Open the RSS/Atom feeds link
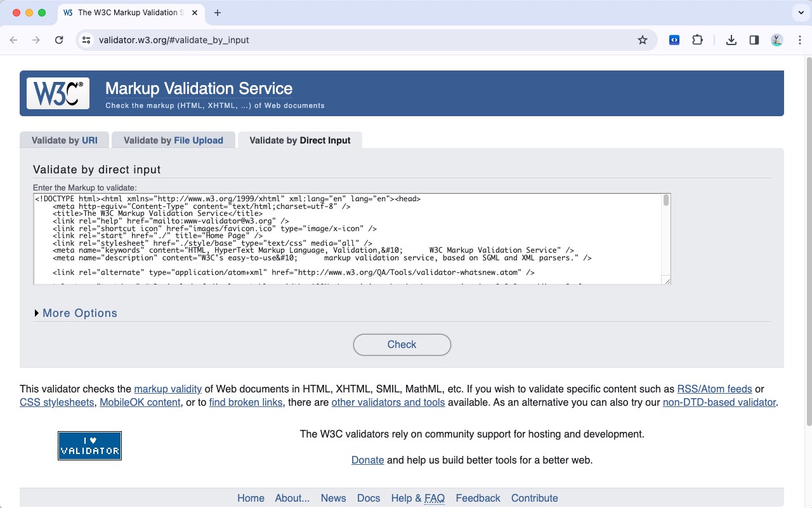The height and width of the screenshot is (508, 812). tap(714, 389)
